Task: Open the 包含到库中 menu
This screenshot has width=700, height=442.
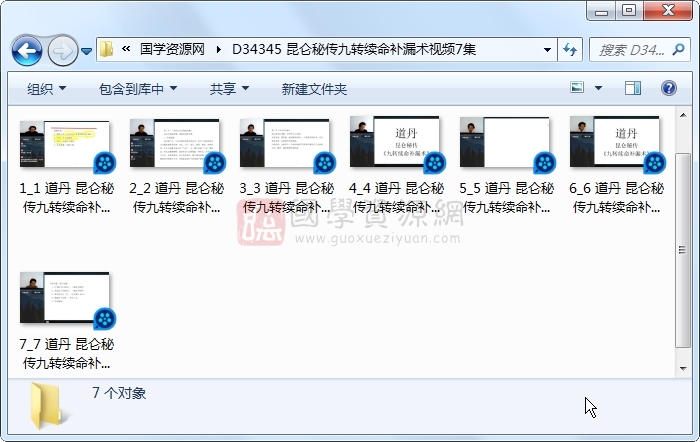Action: tap(138, 89)
